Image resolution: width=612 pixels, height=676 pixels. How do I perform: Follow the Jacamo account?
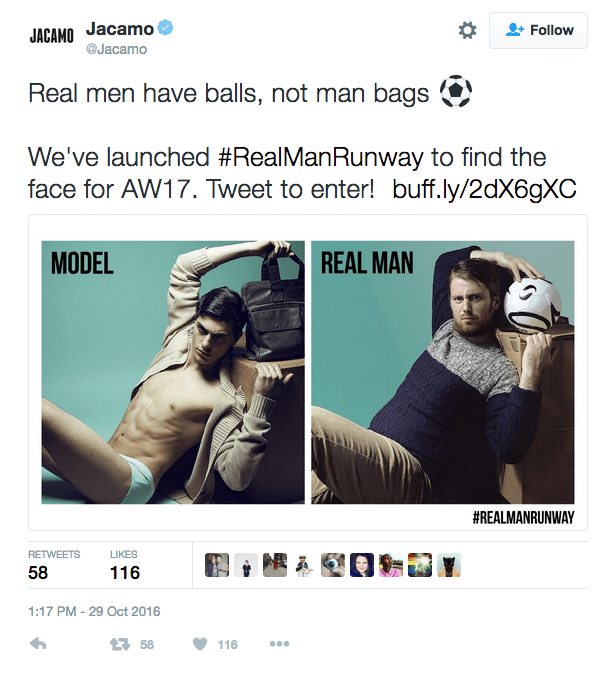click(540, 31)
